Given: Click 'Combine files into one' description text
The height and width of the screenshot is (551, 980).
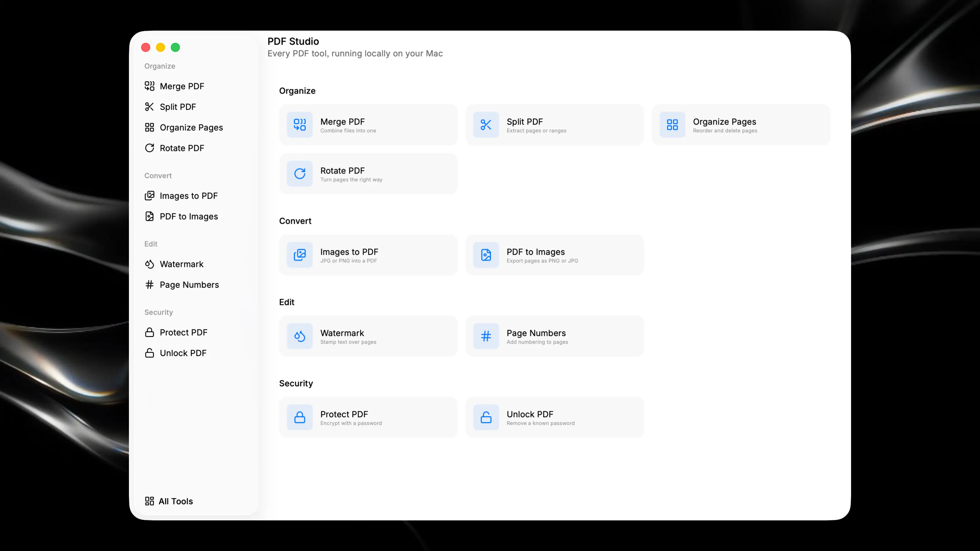Looking at the screenshot, I should 348,130.
